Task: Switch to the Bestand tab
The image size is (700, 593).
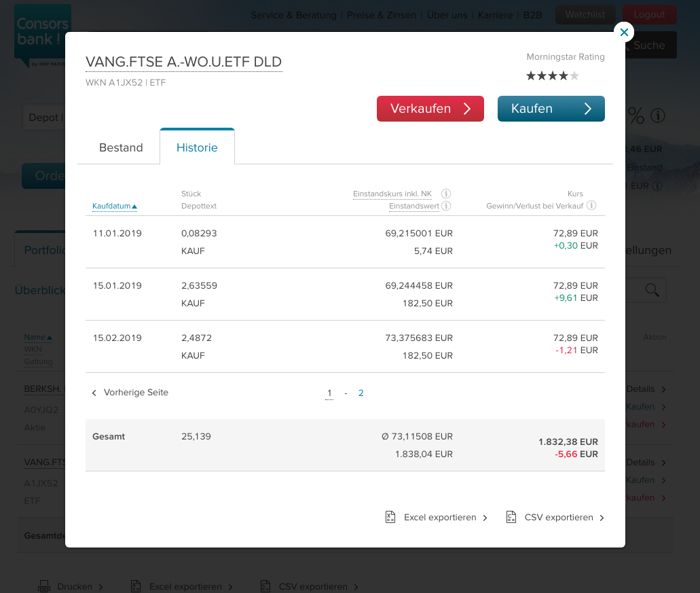Action: tap(121, 147)
